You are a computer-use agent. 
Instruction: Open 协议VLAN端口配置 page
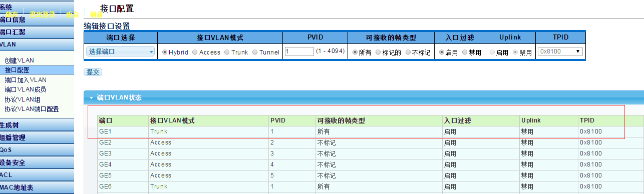coord(32,109)
